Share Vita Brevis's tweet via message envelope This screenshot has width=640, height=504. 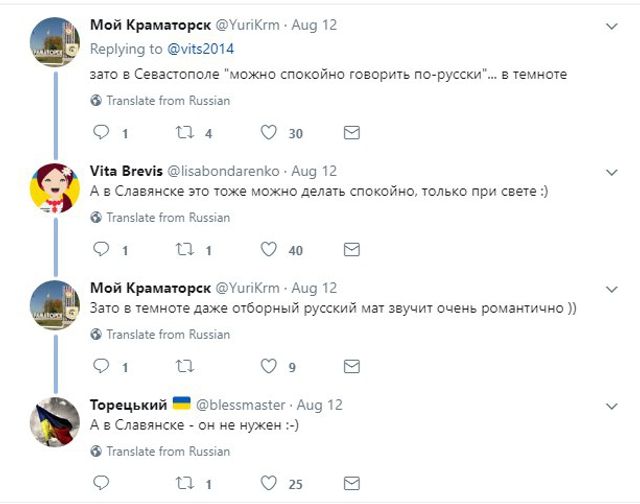(x=351, y=250)
